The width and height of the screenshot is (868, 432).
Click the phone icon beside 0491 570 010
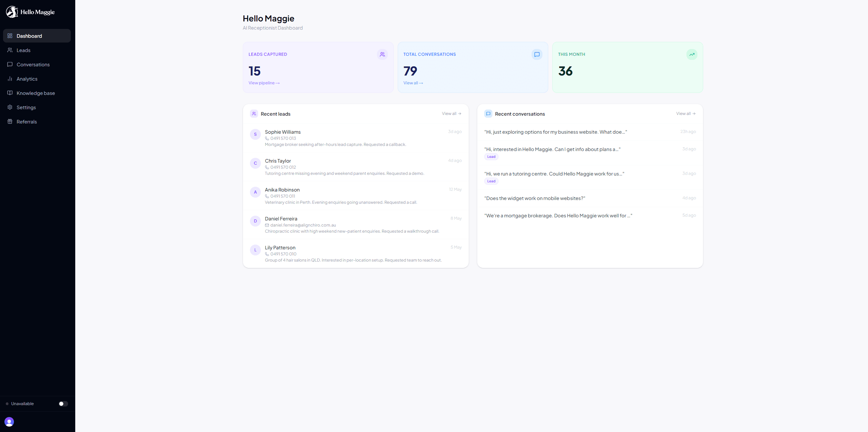267,254
